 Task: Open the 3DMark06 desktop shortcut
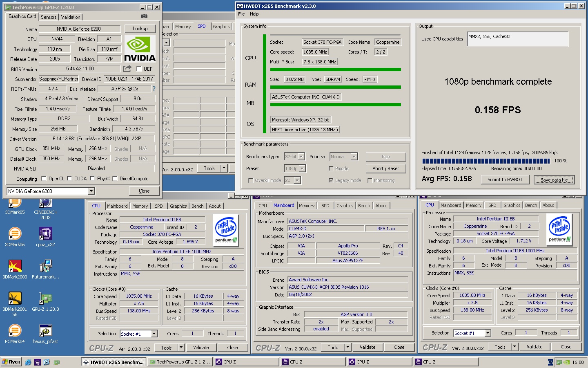(x=15, y=237)
